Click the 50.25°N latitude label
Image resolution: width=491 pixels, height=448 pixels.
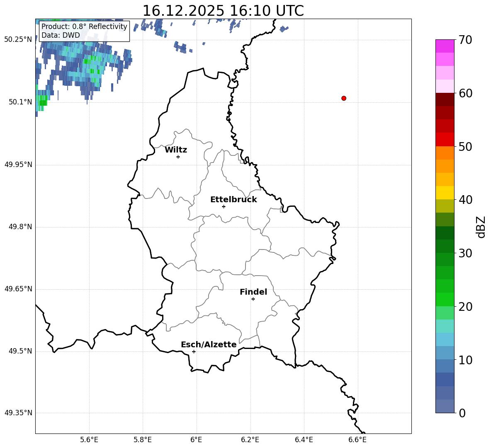[x=18, y=40]
